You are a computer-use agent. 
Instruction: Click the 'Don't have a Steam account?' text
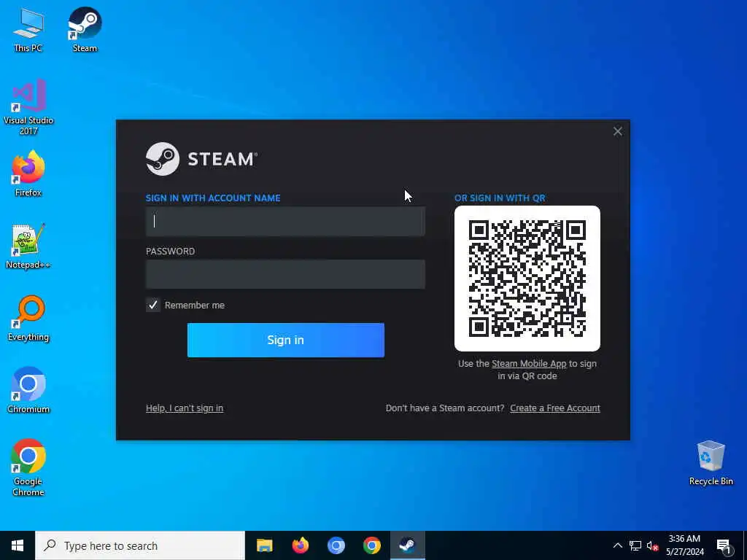tap(445, 408)
